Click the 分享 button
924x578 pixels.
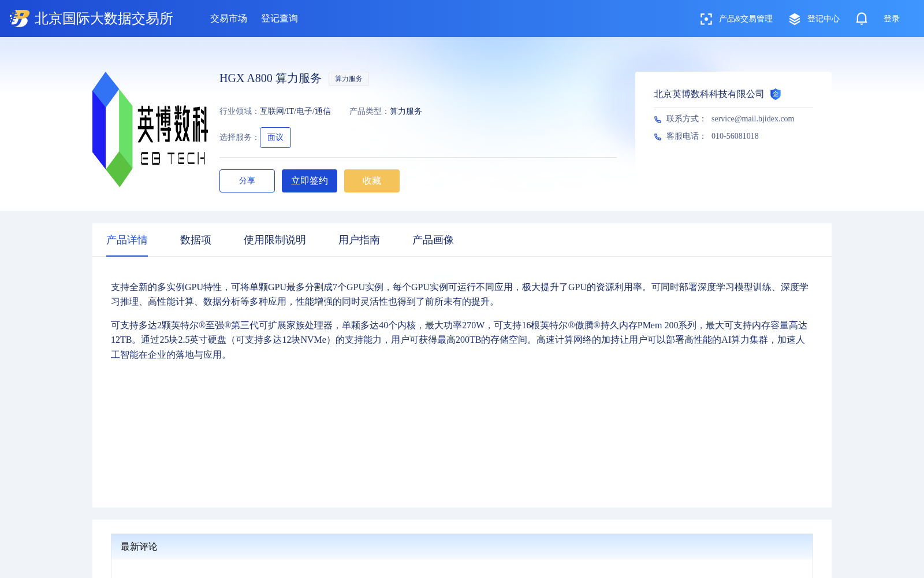(247, 181)
